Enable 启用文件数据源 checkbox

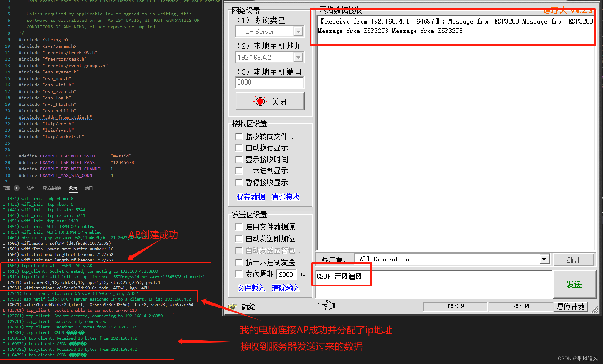pos(239,227)
